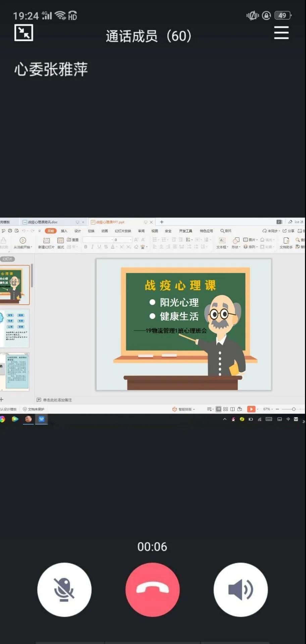Start slideshow with orange play button

(251, 409)
